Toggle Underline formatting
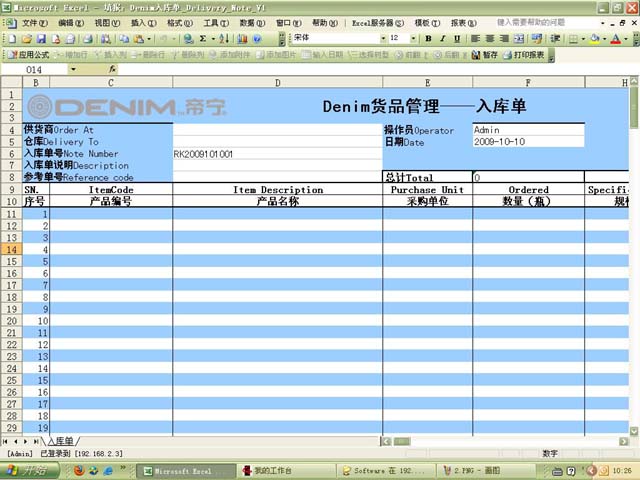This screenshot has height=480, width=640. [457, 38]
